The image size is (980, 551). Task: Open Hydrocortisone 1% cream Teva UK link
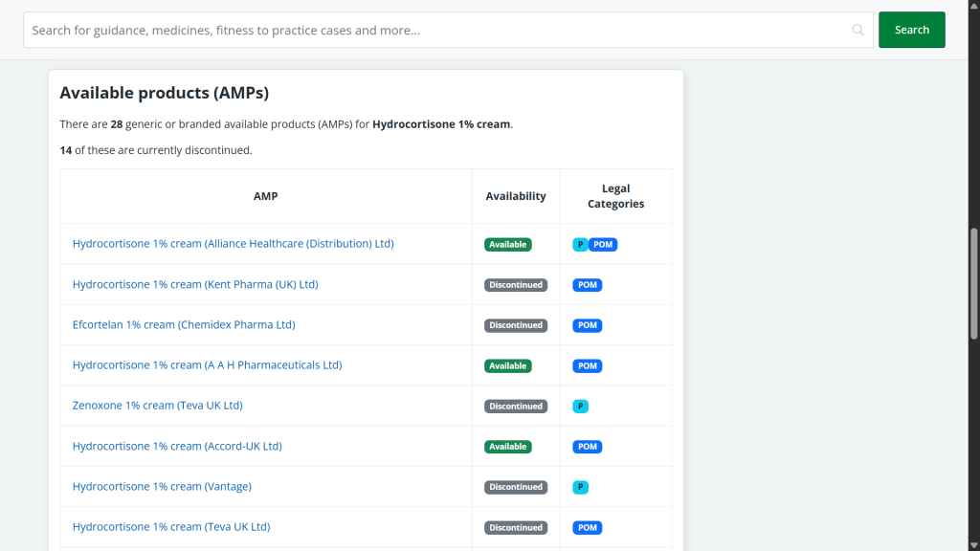(171, 527)
